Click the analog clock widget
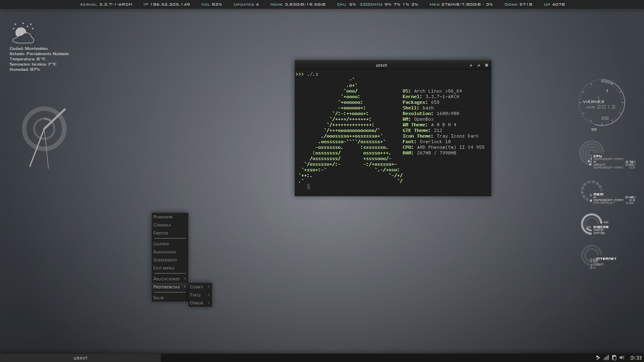The width and height of the screenshot is (644, 362). [44, 129]
